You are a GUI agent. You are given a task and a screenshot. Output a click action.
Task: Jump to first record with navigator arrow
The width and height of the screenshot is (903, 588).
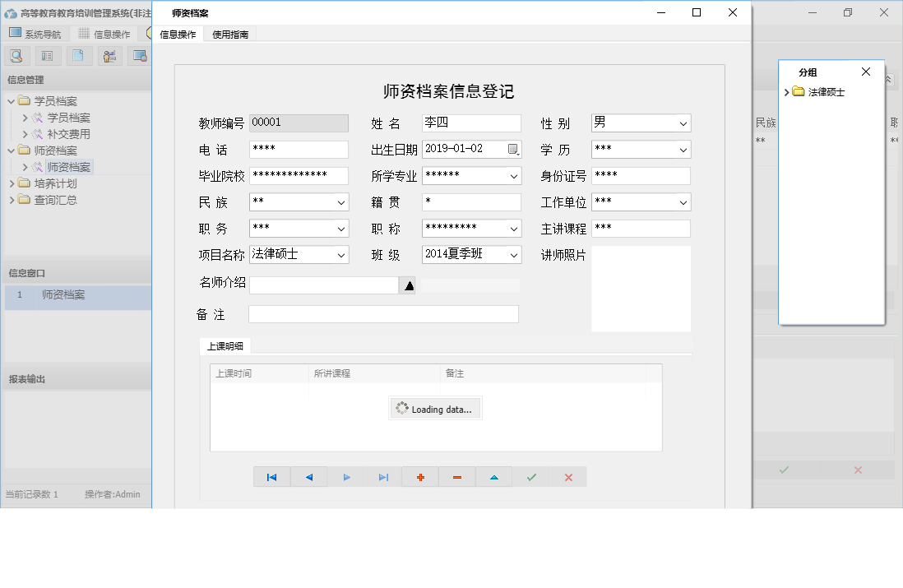pos(272,476)
